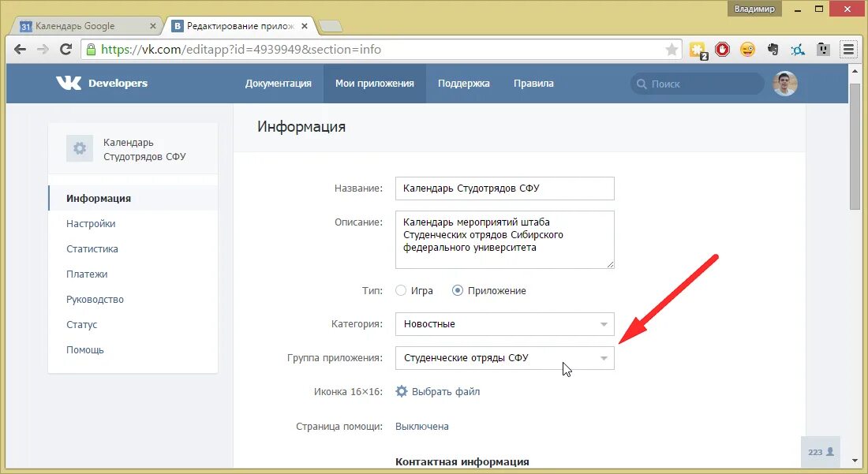Reload the page with refresh icon
This screenshot has height=474, width=868.
[x=65, y=49]
